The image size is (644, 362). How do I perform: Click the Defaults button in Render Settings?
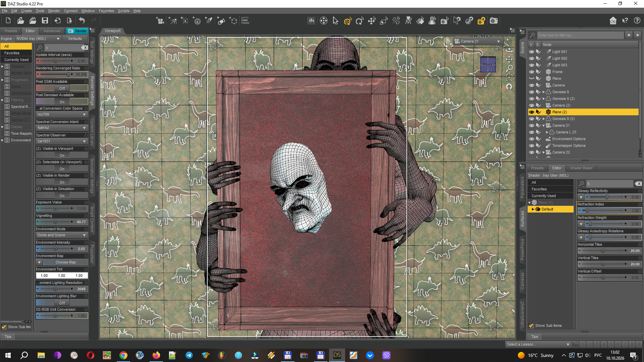point(75,39)
